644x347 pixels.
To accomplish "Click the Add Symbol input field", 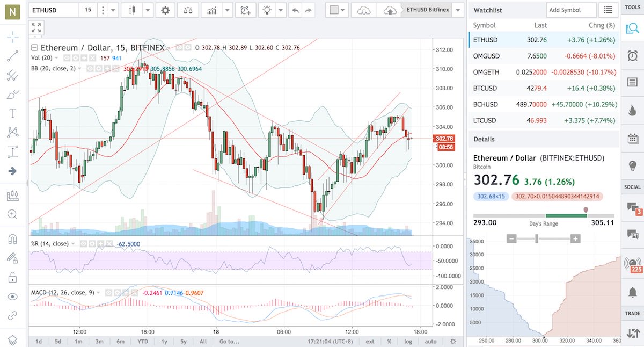I will (x=571, y=10).
